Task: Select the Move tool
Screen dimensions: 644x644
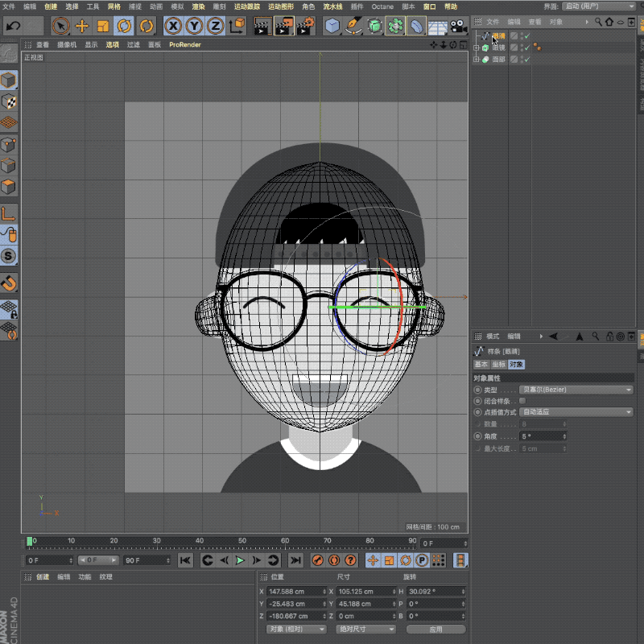Action: [81, 27]
